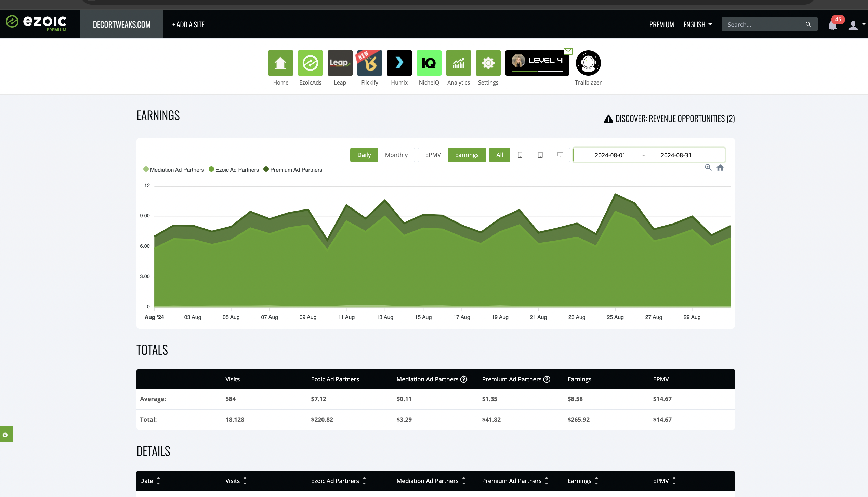This screenshot has width=868, height=497.
Task: Click the revenue opportunities warning icon
Action: (x=608, y=119)
